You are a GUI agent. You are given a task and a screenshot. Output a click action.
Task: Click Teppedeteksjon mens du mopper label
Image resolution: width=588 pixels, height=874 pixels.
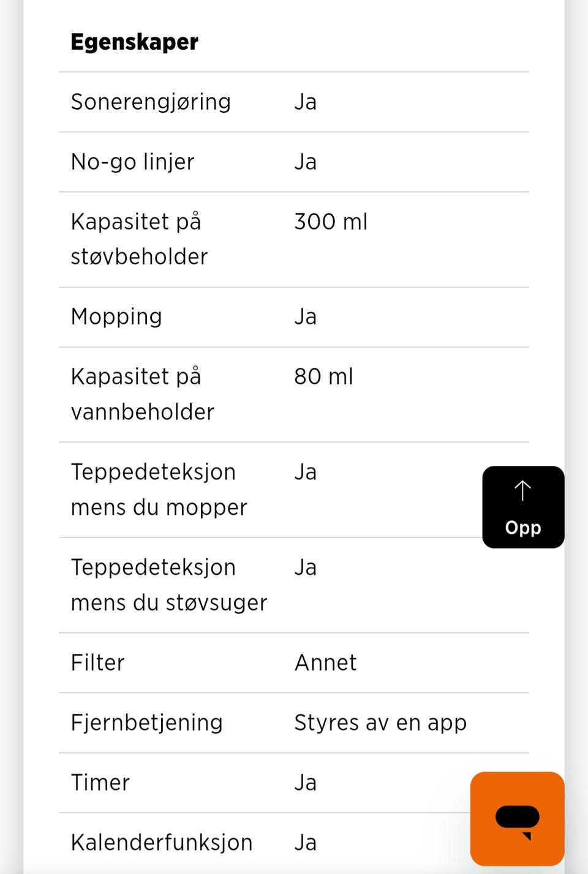(x=159, y=490)
